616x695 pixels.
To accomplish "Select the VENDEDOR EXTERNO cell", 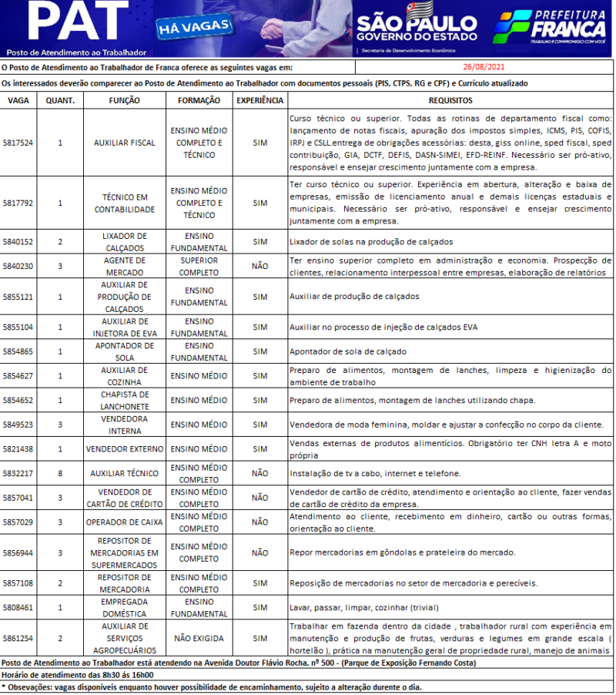I will (125, 449).
